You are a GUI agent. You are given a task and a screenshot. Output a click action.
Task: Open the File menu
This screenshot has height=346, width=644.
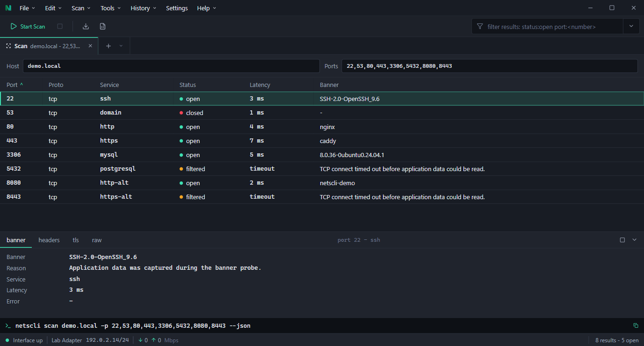click(x=28, y=8)
